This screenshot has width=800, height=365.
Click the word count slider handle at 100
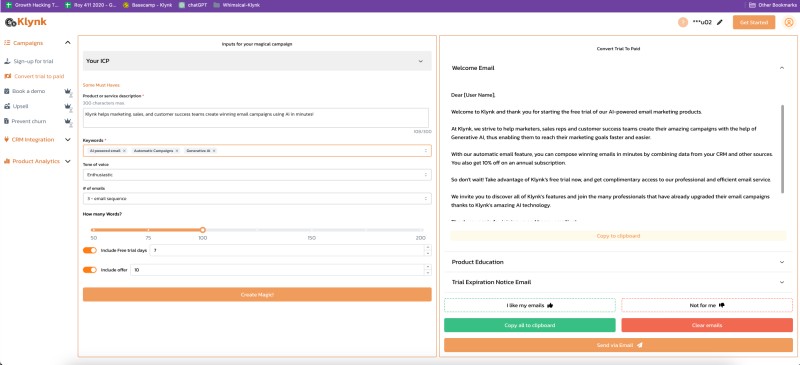(x=203, y=230)
